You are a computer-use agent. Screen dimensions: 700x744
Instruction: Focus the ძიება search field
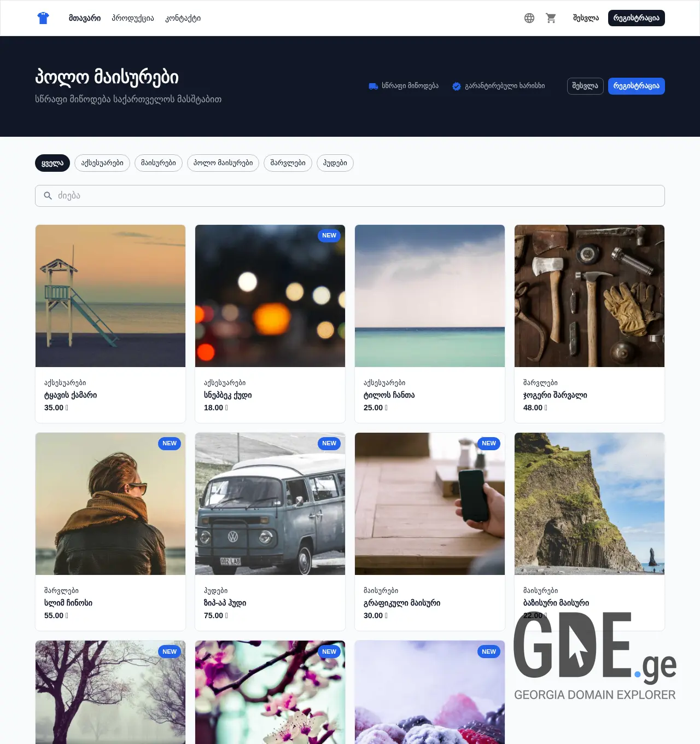pyautogui.click(x=350, y=196)
